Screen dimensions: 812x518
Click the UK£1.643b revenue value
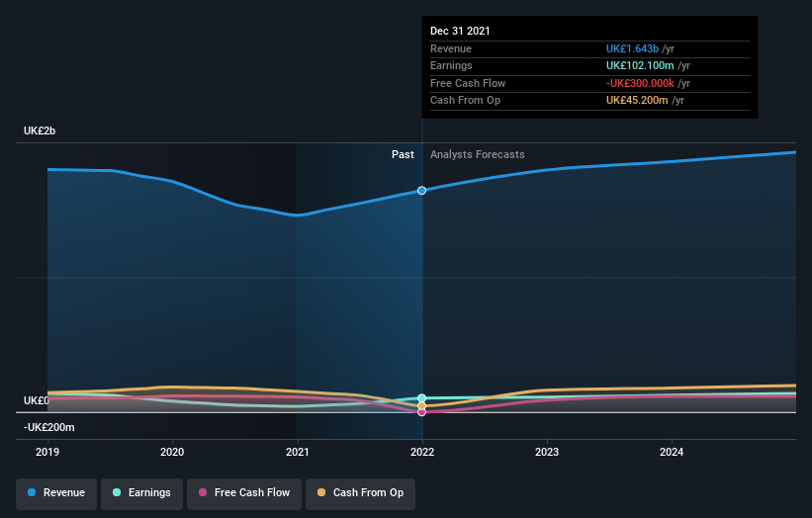click(632, 48)
